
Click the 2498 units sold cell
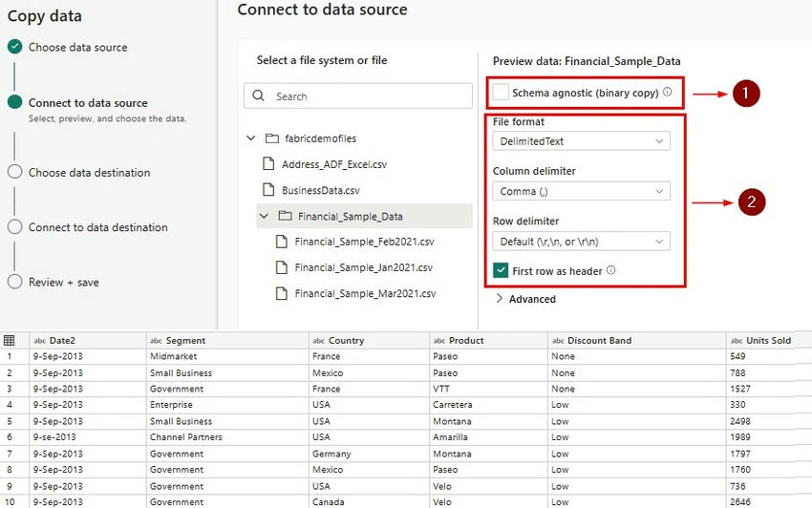pos(769,421)
